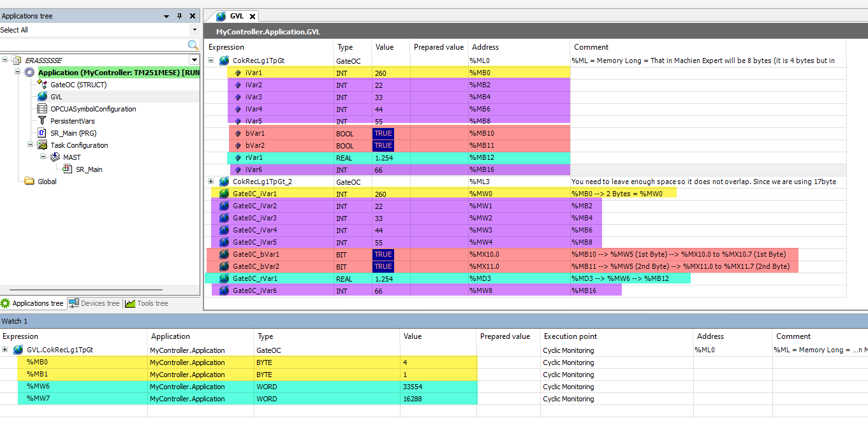Image resolution: width=868 pixels, height=423 pixels.
Task: Click the MAST task icon
Action: coord(55,157)
